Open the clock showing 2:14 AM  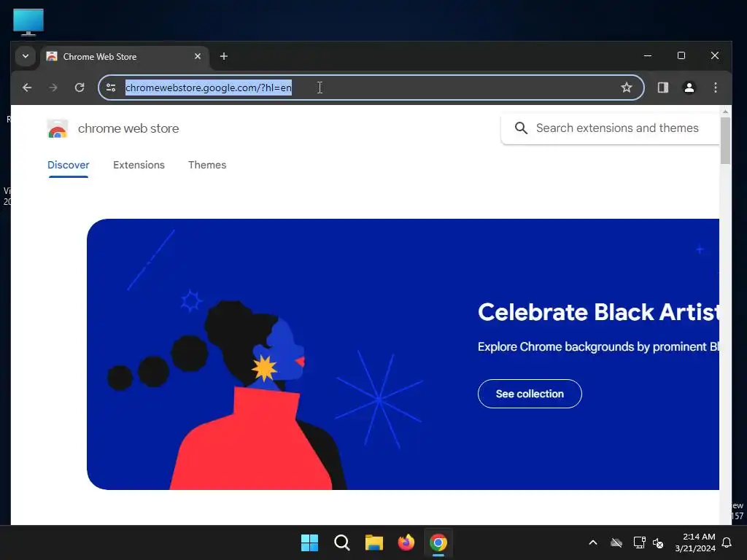tap(695, 542)
